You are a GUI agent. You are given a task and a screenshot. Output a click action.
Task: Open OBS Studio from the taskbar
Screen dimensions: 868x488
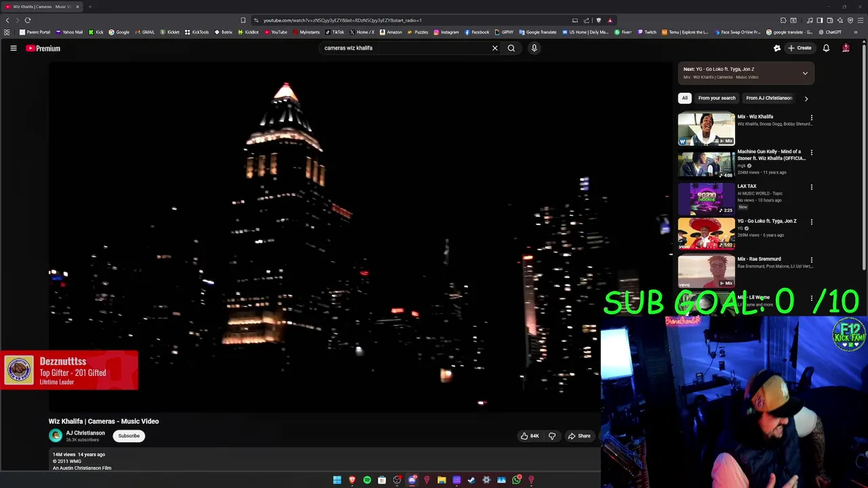[397, 480]
